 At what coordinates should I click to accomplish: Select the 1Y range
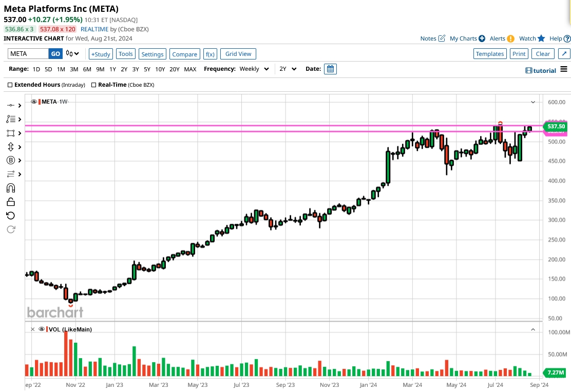point(112,69)
